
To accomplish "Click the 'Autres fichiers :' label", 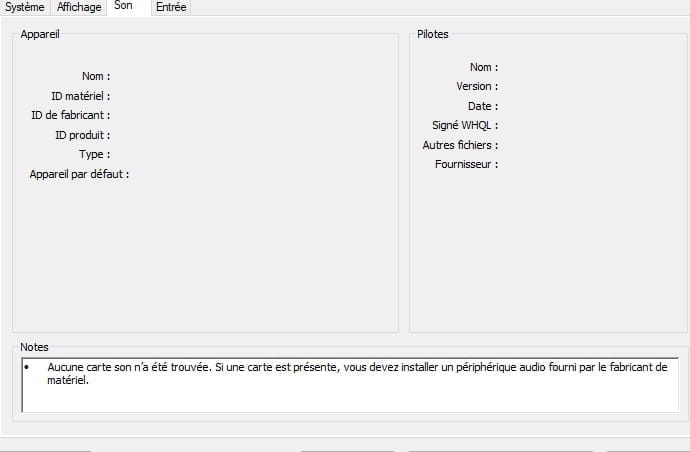I will coord(460,145).
